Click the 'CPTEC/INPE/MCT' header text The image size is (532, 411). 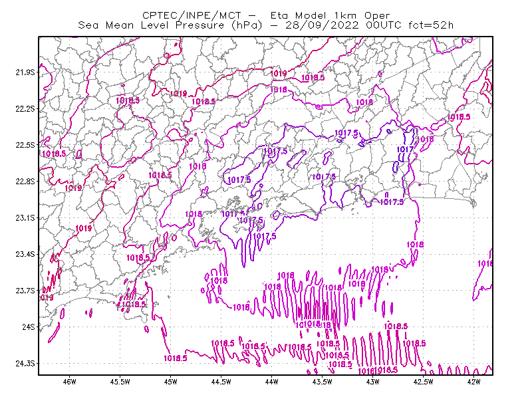[192, 15]
